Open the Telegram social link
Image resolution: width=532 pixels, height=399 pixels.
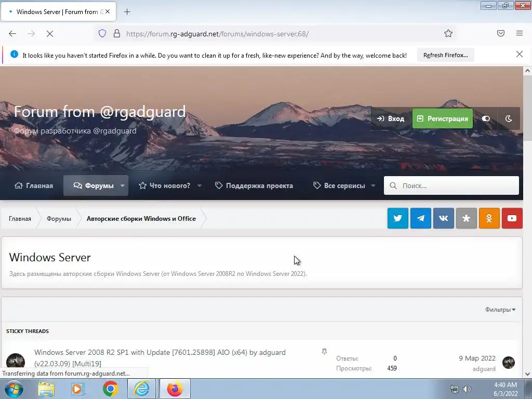tap(421, 218)
